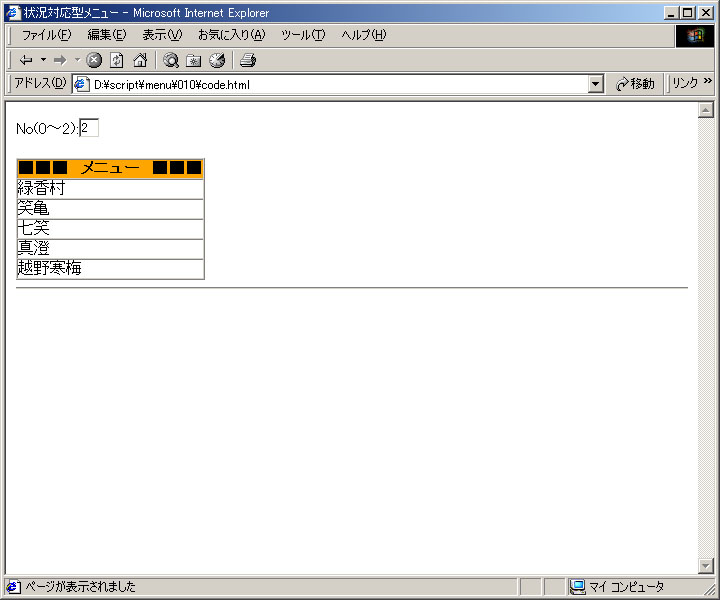Image resolution: width=720 pixels, height=600 pixels.
Task: Click the メニュー header cell
Action: (x=110, y=168)
